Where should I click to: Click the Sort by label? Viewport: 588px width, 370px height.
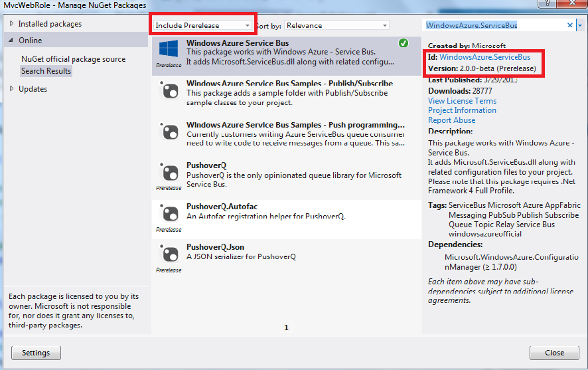[x=269, y=26]
